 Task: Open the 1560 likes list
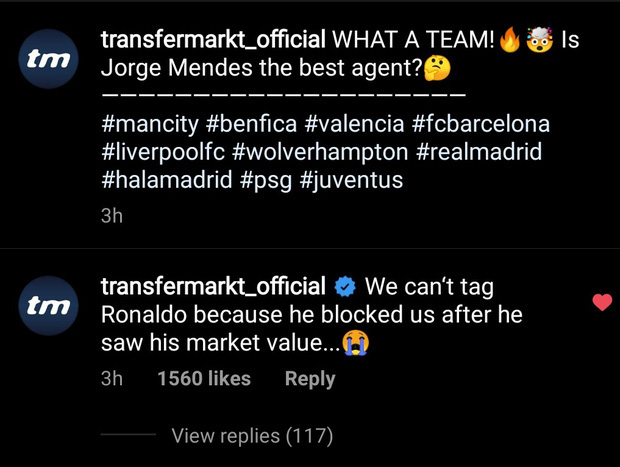click(x=204, y=379)
